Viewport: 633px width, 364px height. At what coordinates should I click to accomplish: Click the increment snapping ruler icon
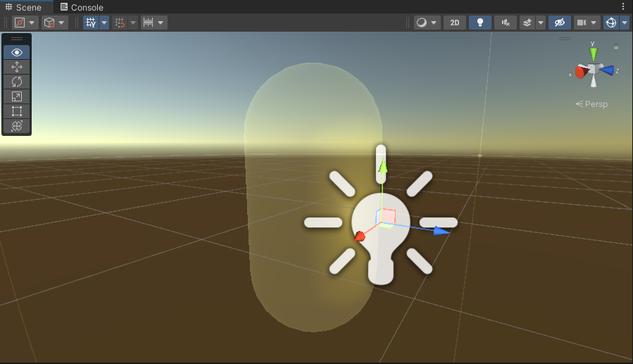pyautogui.click(x=148, y=23)
